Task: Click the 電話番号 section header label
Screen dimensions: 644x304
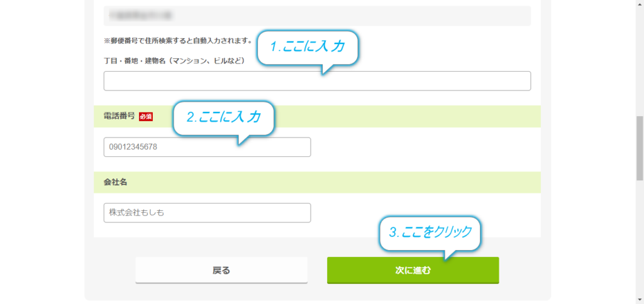Action: pos(119,117)
